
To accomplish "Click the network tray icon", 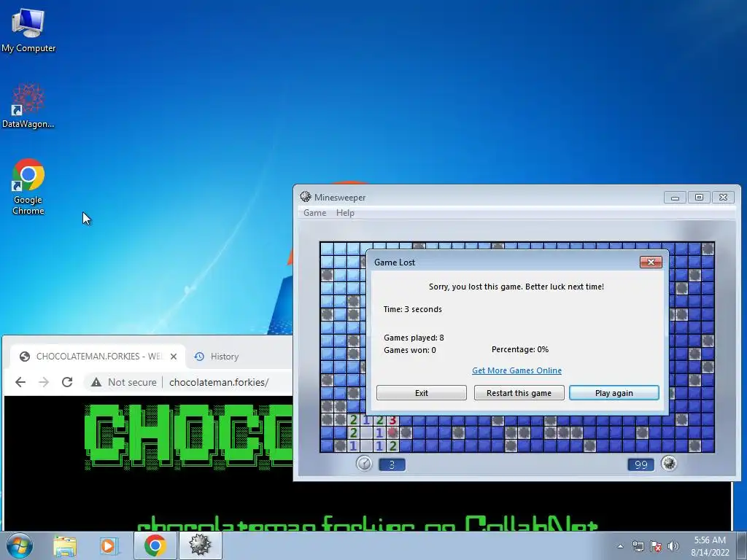I will [x=638, y=547].
